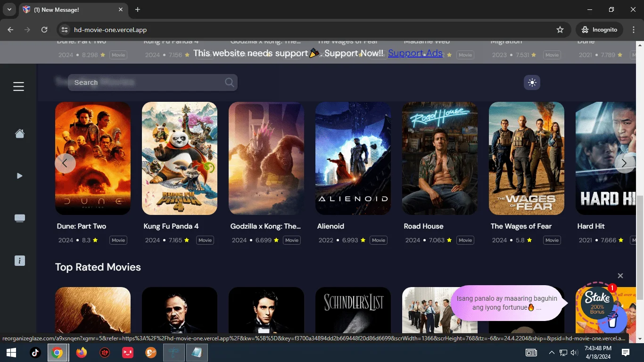Open the hamburger menu in sidebar
The image size is (644, 362).
pos(18,86)
